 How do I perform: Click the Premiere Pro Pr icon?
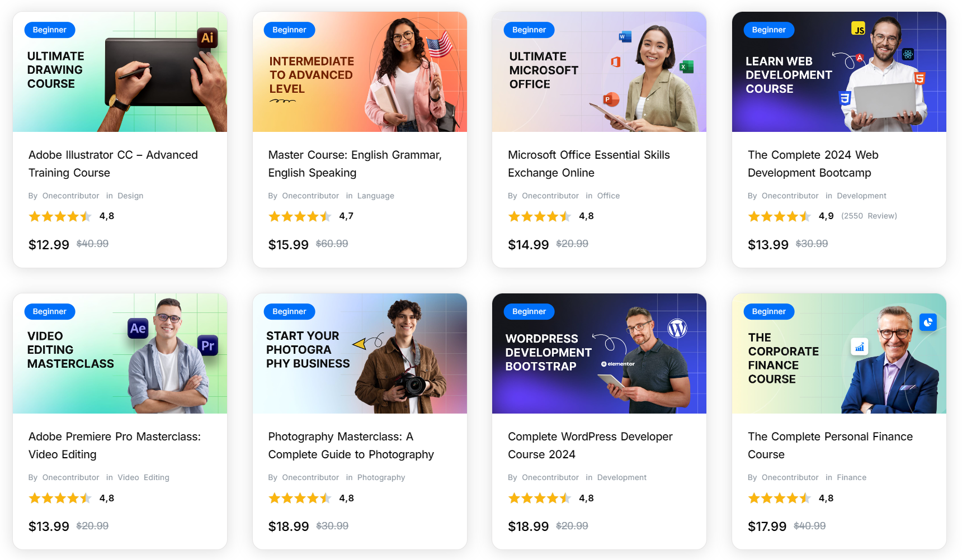(x=208, y=345)
